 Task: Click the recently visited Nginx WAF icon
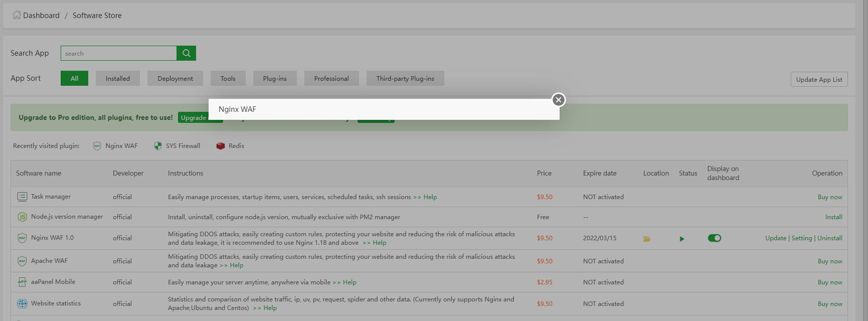[x=97, y=146]
